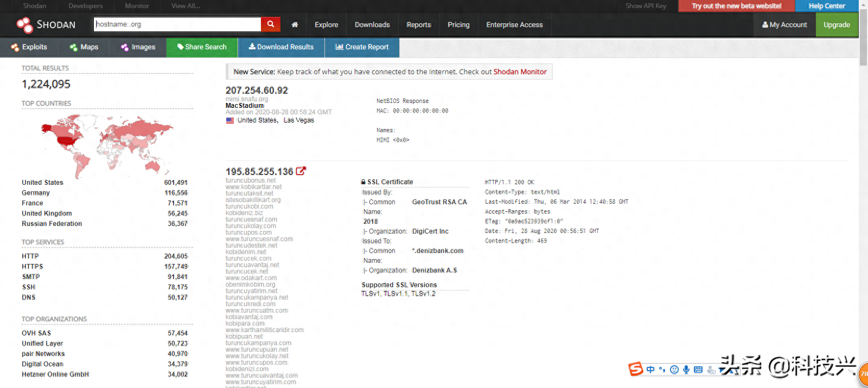Image resolution: width=868 pixels, height=388 pixels.
Task: Open the 195.85.255.136 result
Action: click(x=259, y=171)
